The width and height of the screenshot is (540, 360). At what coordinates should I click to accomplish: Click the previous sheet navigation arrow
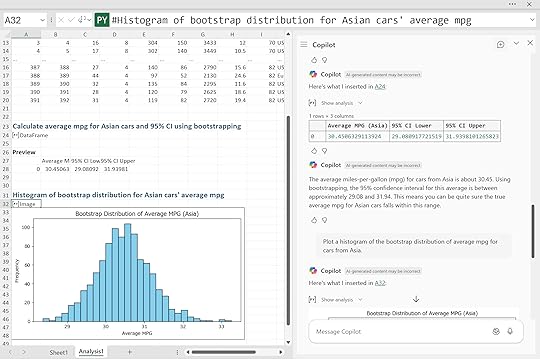10,352
